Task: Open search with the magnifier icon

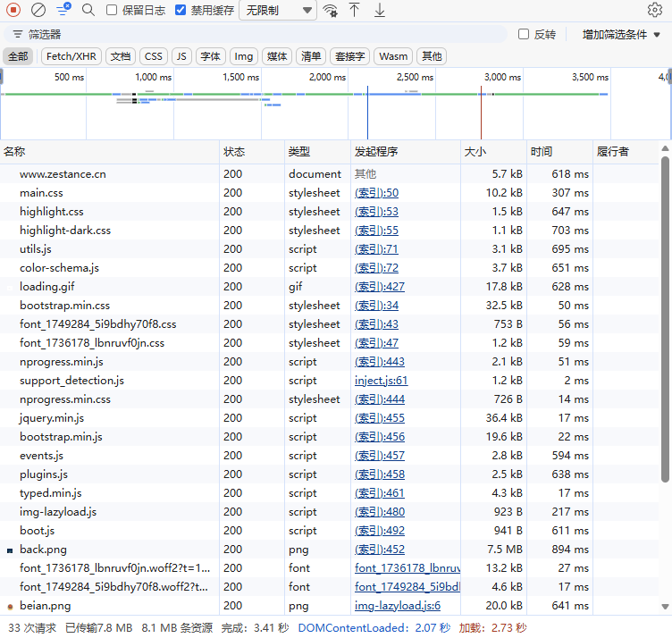Action: 88,10
